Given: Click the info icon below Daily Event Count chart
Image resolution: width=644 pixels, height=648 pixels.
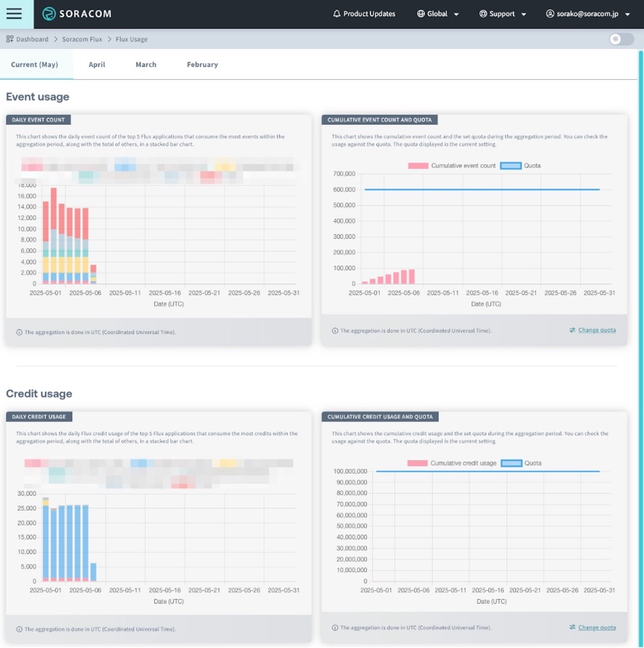Looking at the screenshot, I should [18, 332].
